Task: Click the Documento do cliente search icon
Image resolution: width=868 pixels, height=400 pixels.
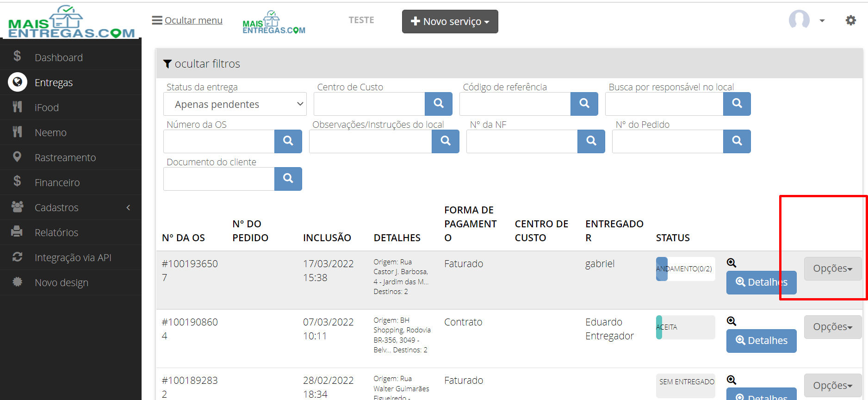Action: pos(288,179)
